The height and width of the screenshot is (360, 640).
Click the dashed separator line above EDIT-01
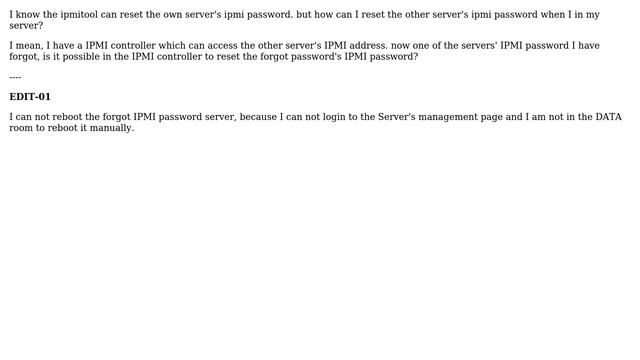click(15, 77)
